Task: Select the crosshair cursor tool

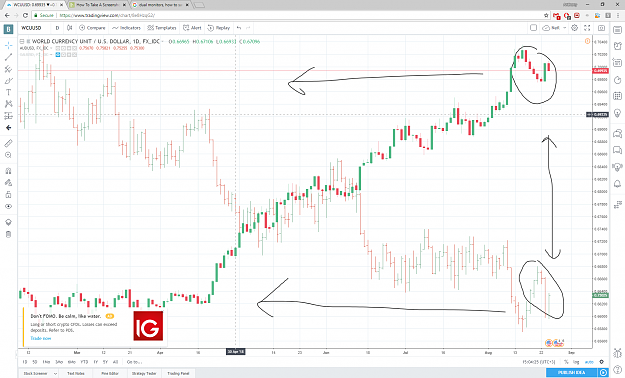Action: point(8,45)
